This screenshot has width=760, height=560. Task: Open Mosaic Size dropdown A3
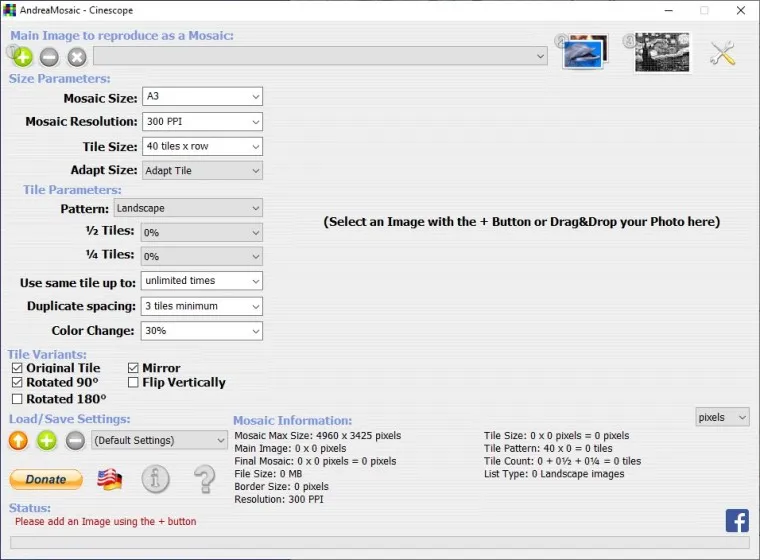coord(203,96)
